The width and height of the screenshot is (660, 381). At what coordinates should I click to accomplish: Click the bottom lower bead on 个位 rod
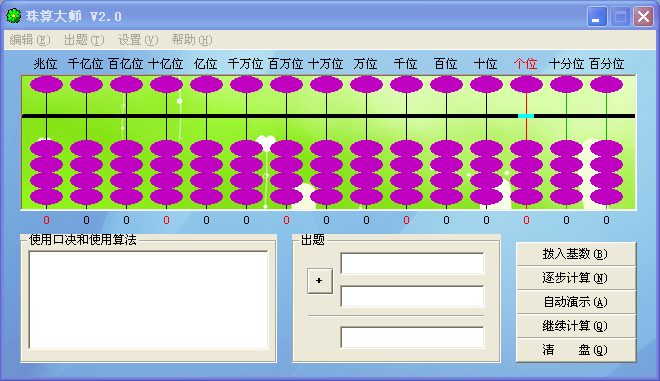526,197
